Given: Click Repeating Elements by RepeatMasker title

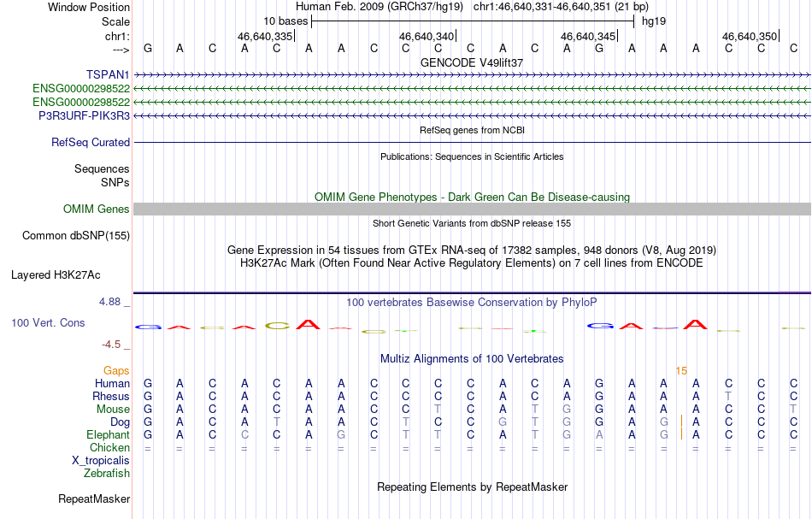Looking at the screenshot, I should pyautogui.click(x=473, y=487).
